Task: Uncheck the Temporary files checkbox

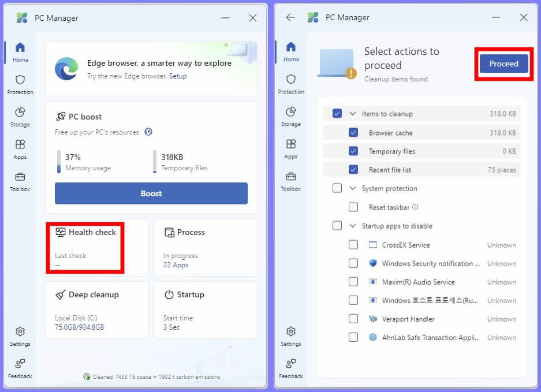Action: click(x=353, y=151)
